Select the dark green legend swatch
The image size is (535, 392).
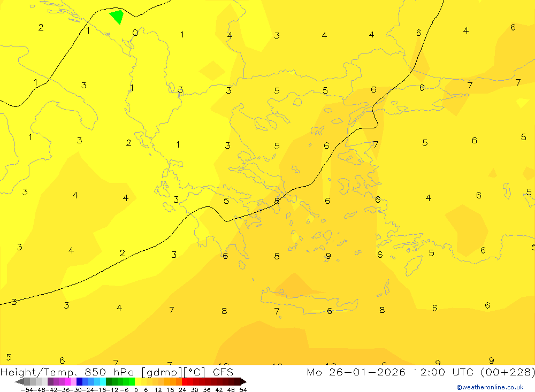click(x=109, y=382)
